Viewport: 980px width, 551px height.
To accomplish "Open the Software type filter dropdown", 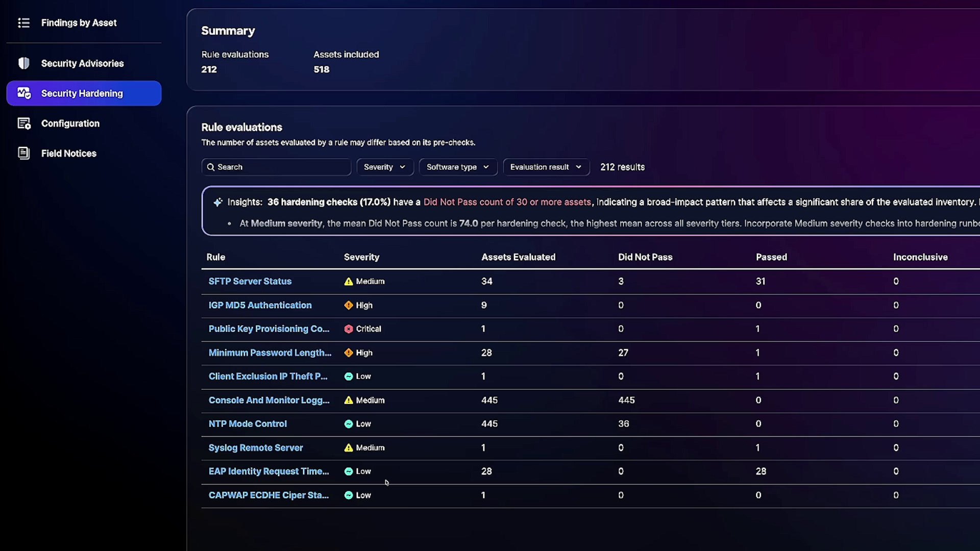I will pyautogui.click(x=458, y=167).
